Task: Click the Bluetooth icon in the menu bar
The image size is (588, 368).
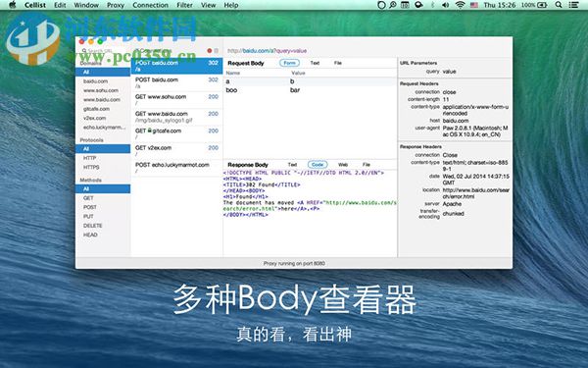Action: [432, 5]
